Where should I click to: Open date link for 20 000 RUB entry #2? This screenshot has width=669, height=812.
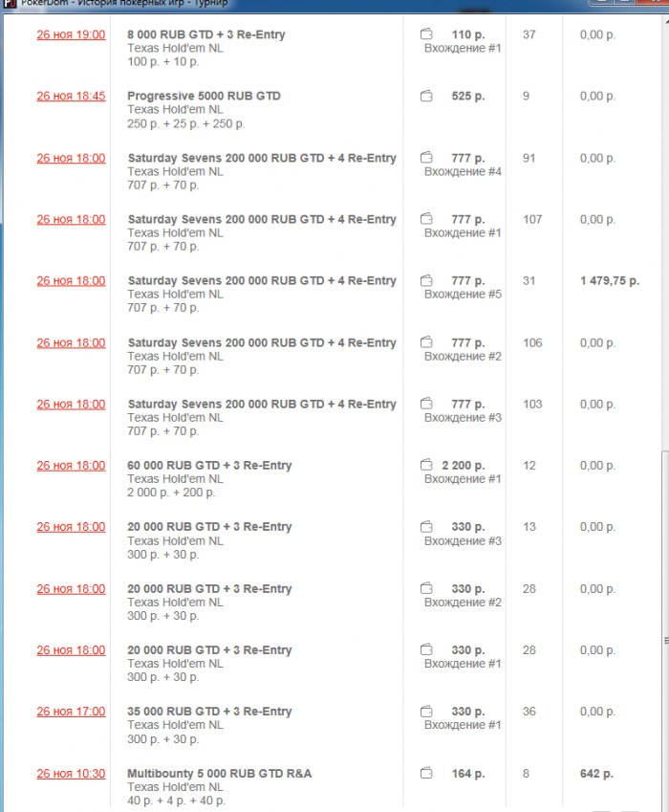click(x=71, y=589)
